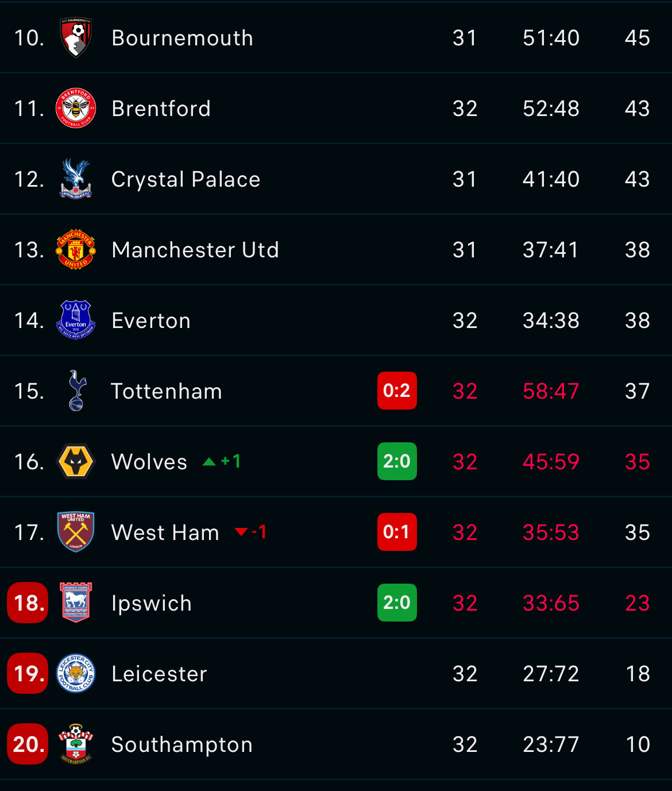
Task: Tap Ipswich's green 2:0 score badge
Action: click(397, 603)
